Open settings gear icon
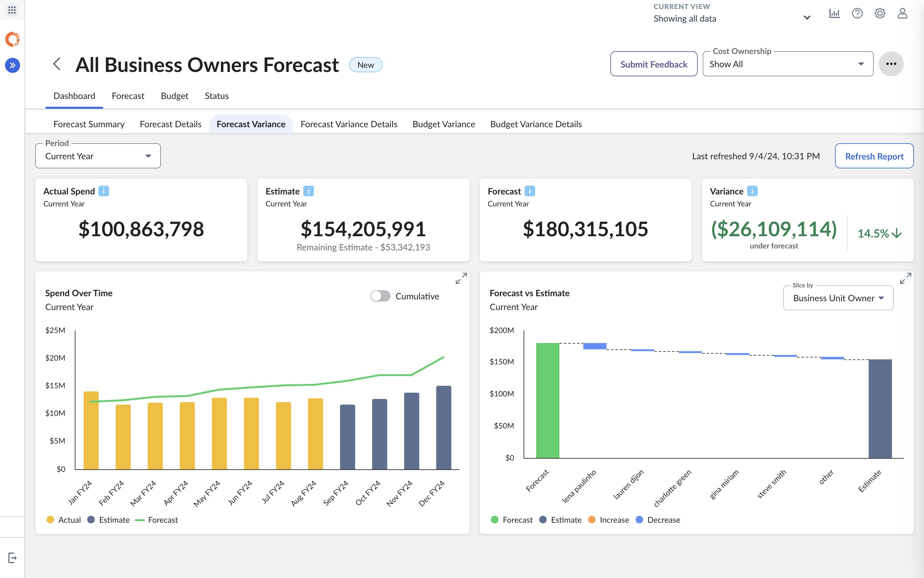Viewport: 924px width, 578px height. [x=880, y=14]
